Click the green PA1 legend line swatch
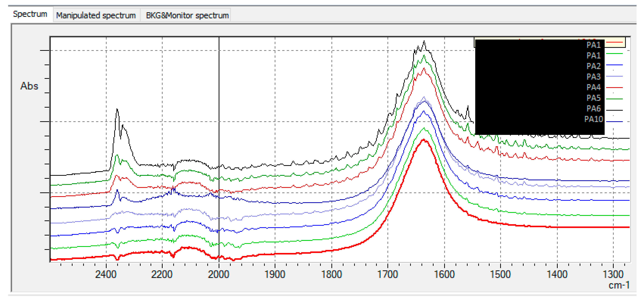644x303 pixels. [614, 53]
